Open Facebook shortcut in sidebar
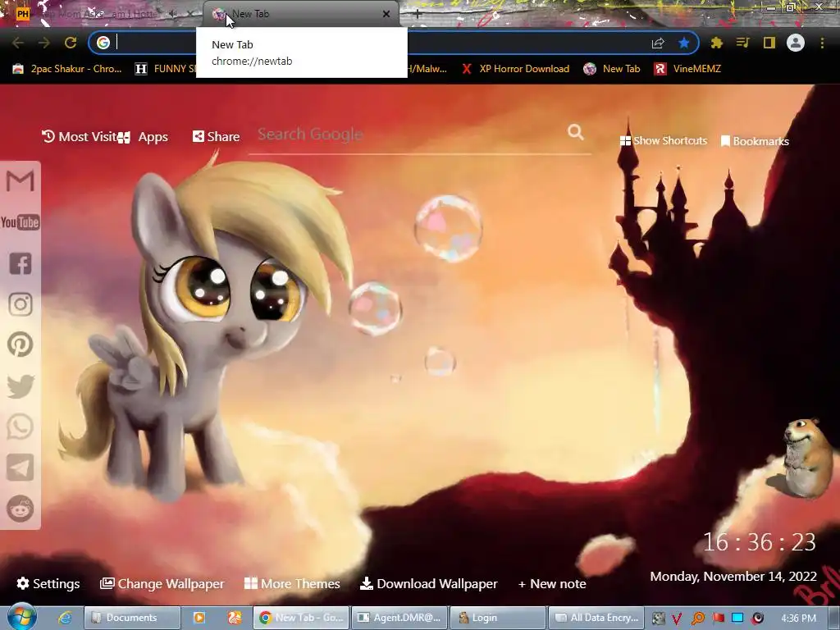The image size is (840, 630). (x=21, y=263)
